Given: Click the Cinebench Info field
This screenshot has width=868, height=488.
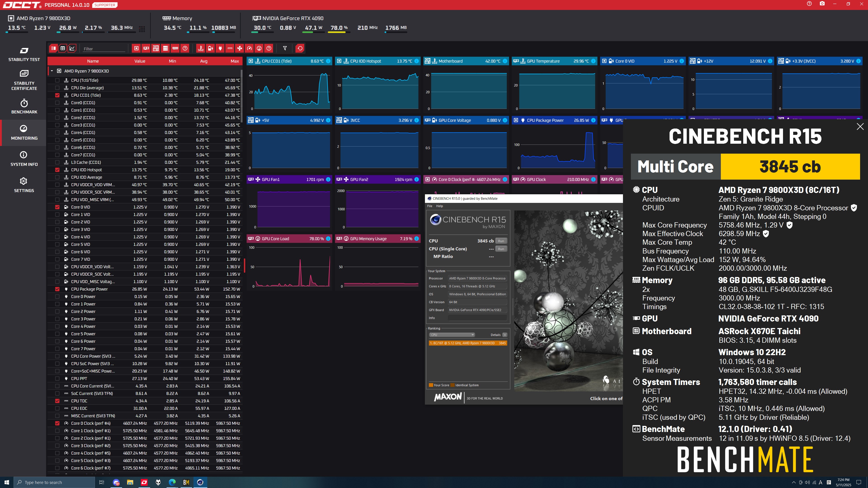Looking at the screenshot, I should pos(477,318).
